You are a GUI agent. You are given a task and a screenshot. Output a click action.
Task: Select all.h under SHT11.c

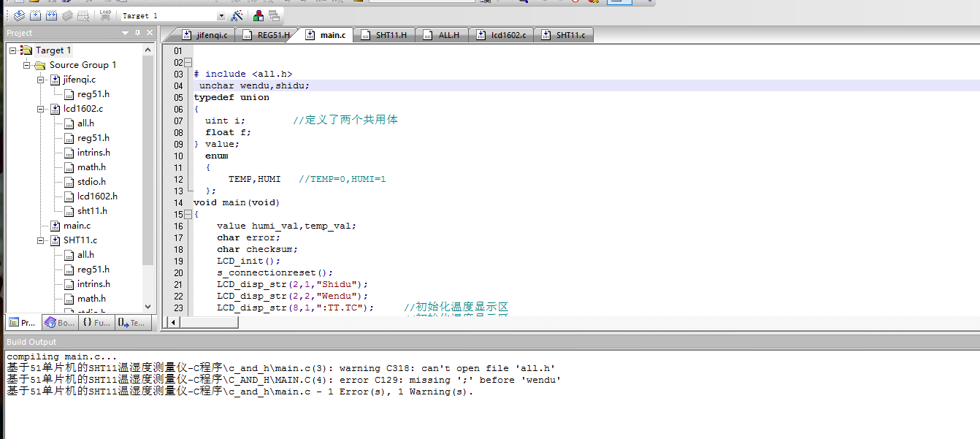[x=85, y=255]
